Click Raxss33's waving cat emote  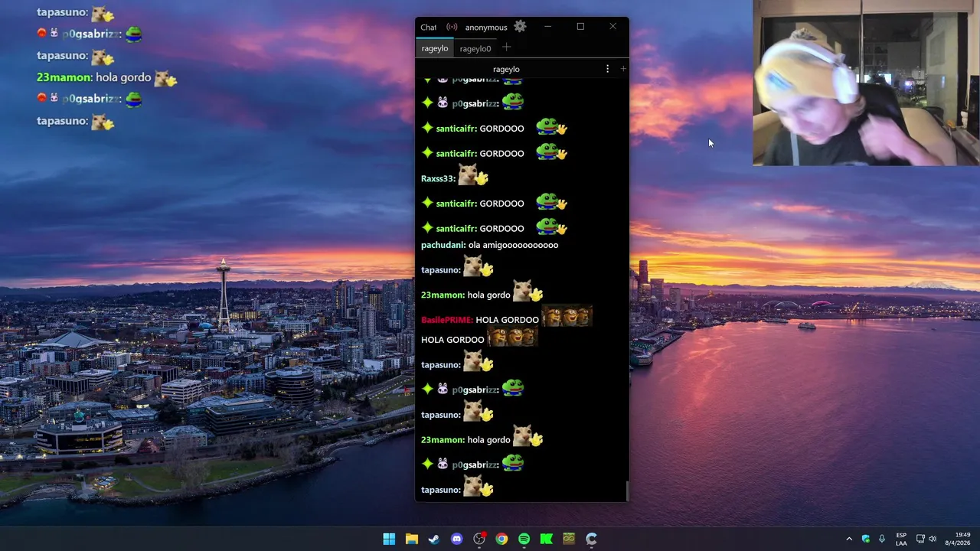(473, 176)
